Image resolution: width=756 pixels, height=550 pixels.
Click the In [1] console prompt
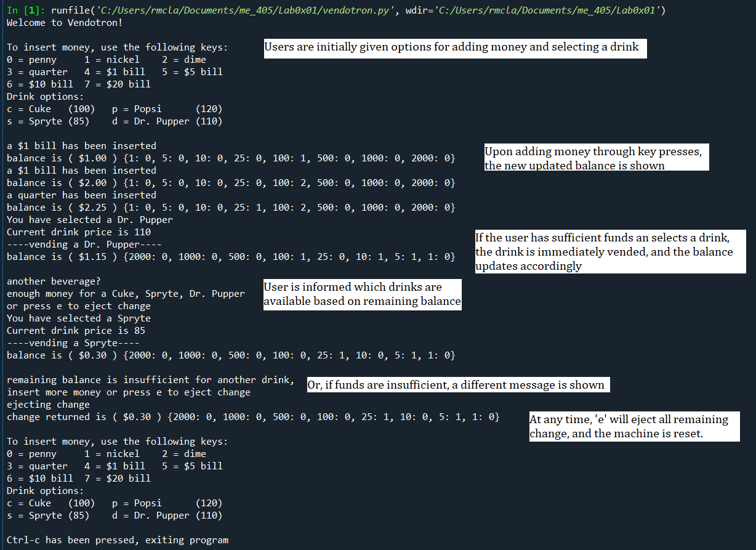coord(23,10)
